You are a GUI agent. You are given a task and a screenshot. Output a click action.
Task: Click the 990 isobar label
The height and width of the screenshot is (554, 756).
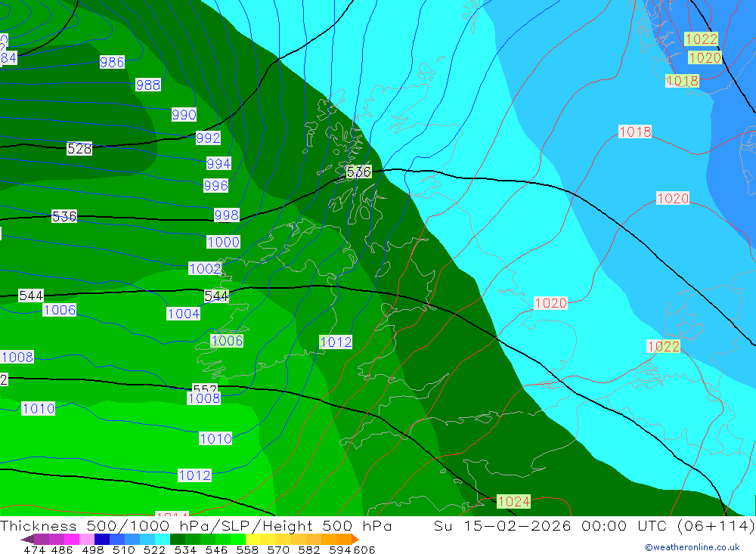tap(184, 115)
